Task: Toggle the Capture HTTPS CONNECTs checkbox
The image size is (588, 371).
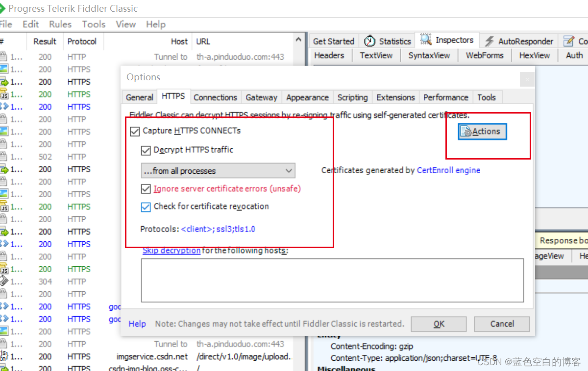Action: point(135,131)
